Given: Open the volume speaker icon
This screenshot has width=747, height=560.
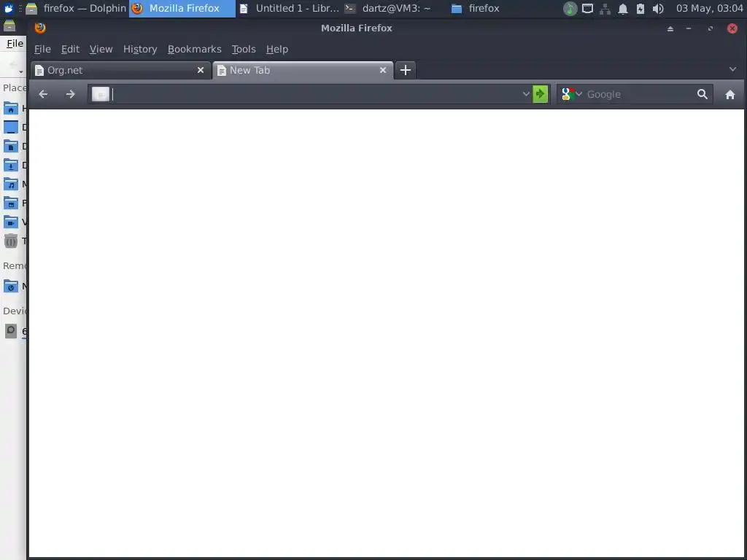Looking at the screenshot, I should pos(658,9).
